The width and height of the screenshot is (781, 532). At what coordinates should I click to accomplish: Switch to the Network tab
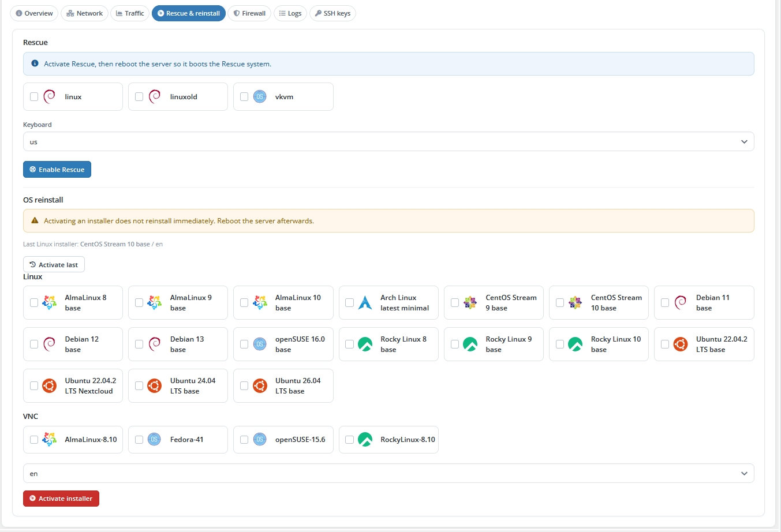pyautogui.click(x=84, y=13)
